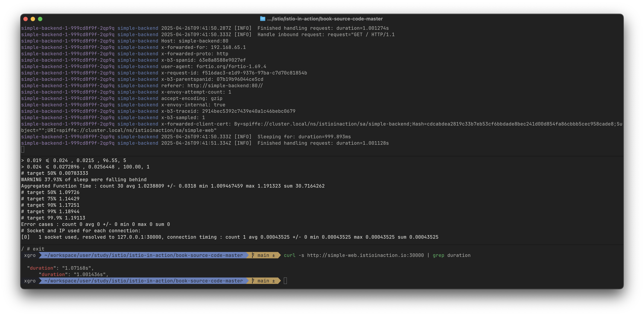Viewport: 644px width, 316px height.
Task: Click the yellow minimize window button
Action: click(x=33, y=19)
